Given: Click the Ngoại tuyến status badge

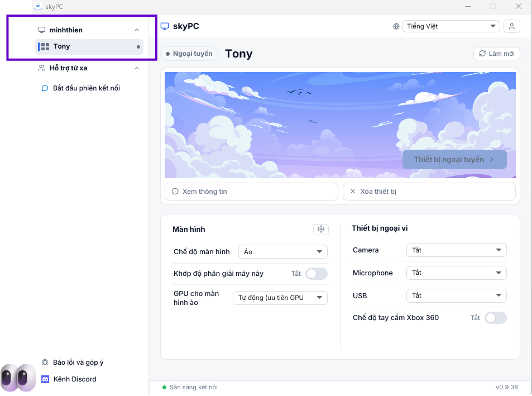Looking at the screenshot, I should click(x=189, y=54).
